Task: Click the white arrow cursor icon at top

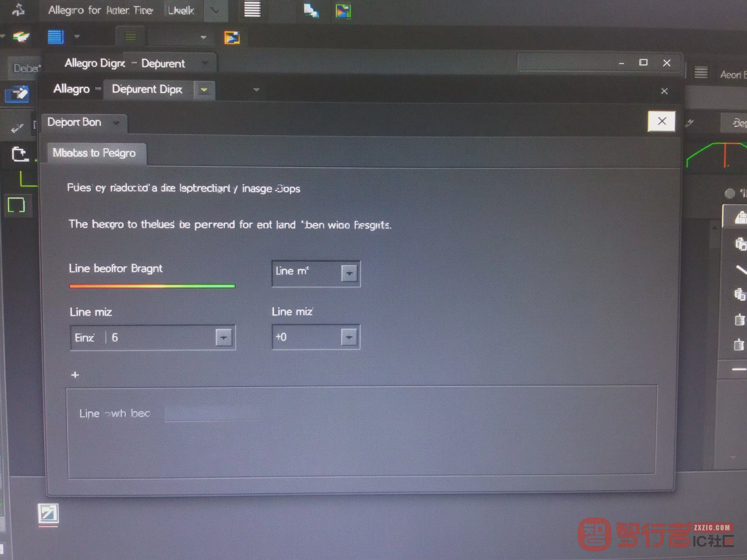Action: click(311, 10)
